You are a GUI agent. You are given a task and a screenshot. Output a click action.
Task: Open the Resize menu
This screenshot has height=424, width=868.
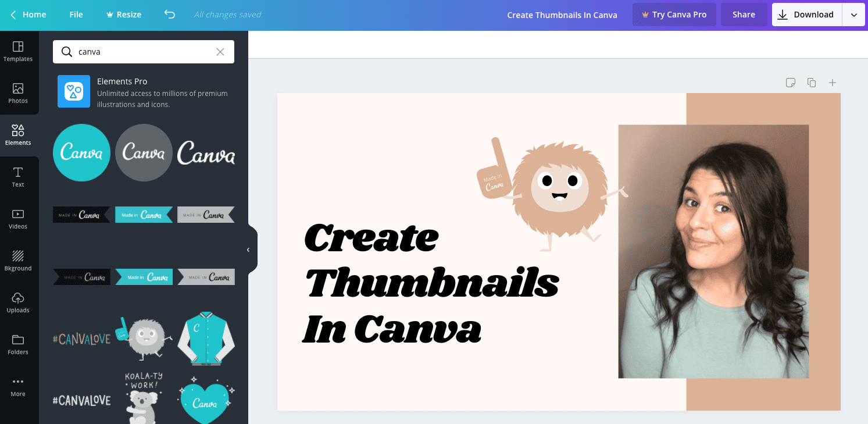[x=123, y=15]
